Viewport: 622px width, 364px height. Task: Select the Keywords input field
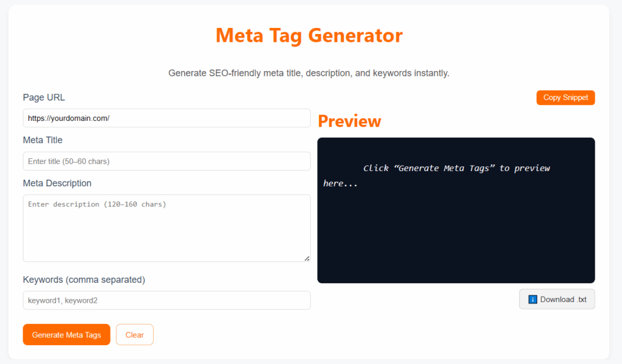pyautogui.click(x=166, y=300)
